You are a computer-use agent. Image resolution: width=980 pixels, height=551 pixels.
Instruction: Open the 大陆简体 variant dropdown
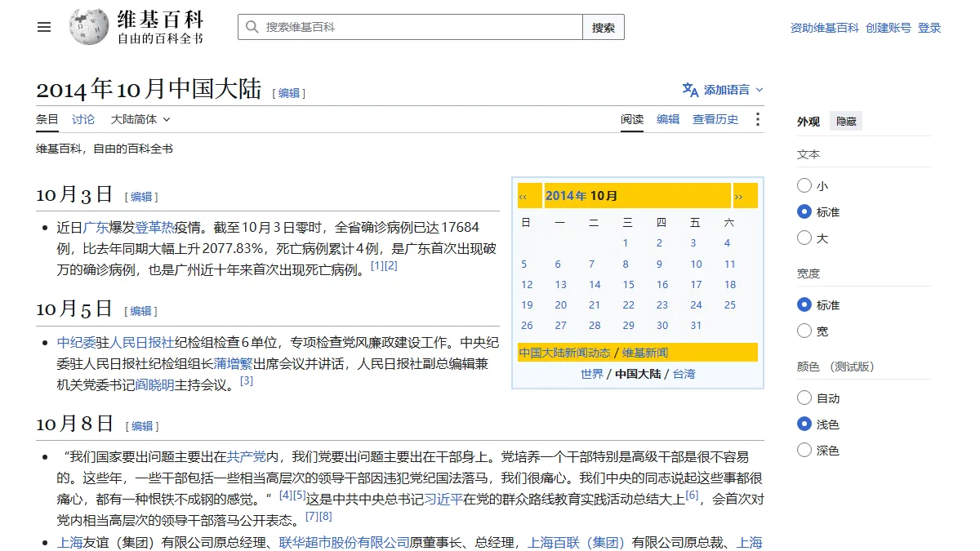point(140,119)
